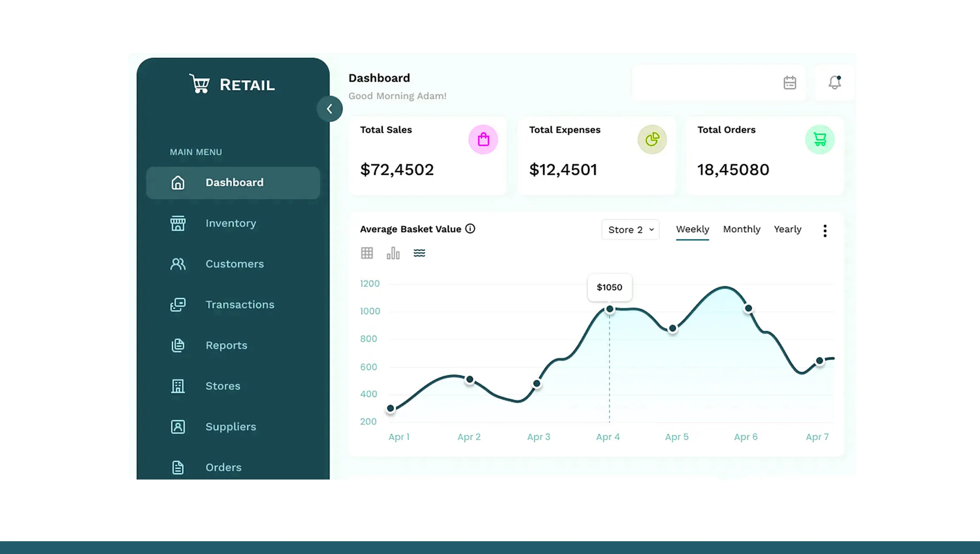Image resolution: width=980 pixels, height=554 pixels.
Task: Switch to the Monthly tab
Action: [x=742, y=229]
